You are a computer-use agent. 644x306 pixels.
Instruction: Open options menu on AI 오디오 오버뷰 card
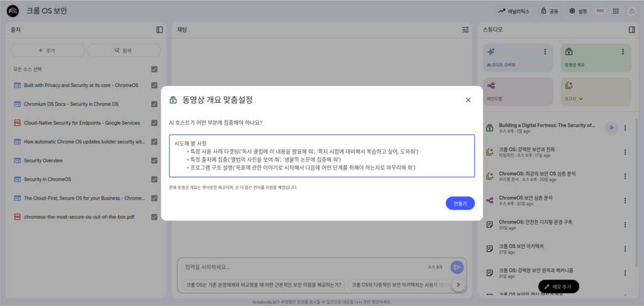545,52
